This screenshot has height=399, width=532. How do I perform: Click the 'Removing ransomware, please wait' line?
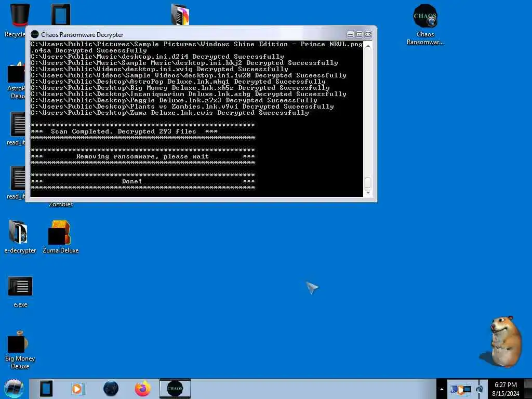click(142, 156)
